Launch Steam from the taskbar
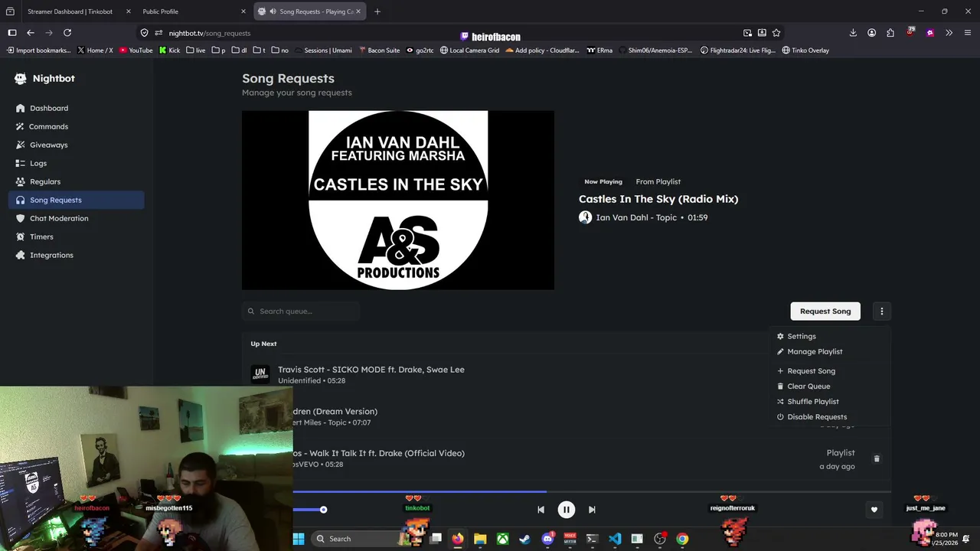This screenshot has width=980, height=551. [x=524, y=539]
